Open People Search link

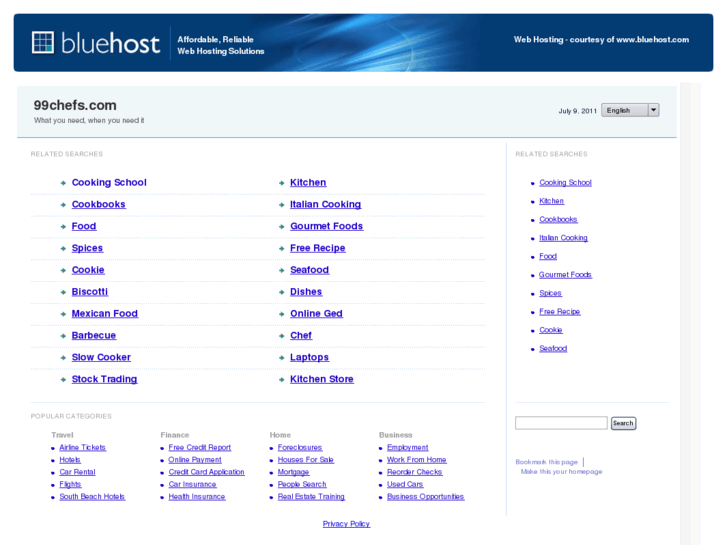click(302, 484)
